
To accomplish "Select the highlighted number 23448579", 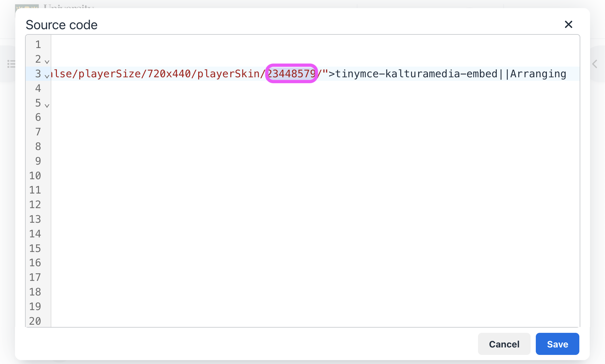I will (291, 74).
